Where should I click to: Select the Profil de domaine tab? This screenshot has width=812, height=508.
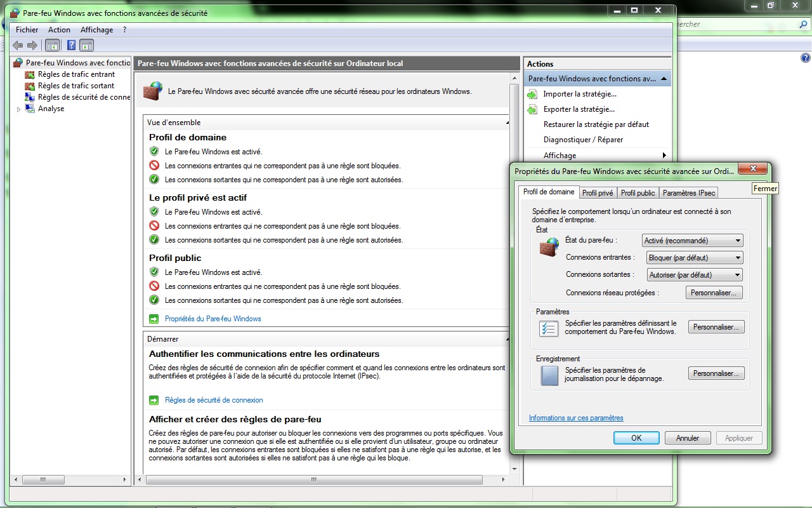click(x=549, y=192)
